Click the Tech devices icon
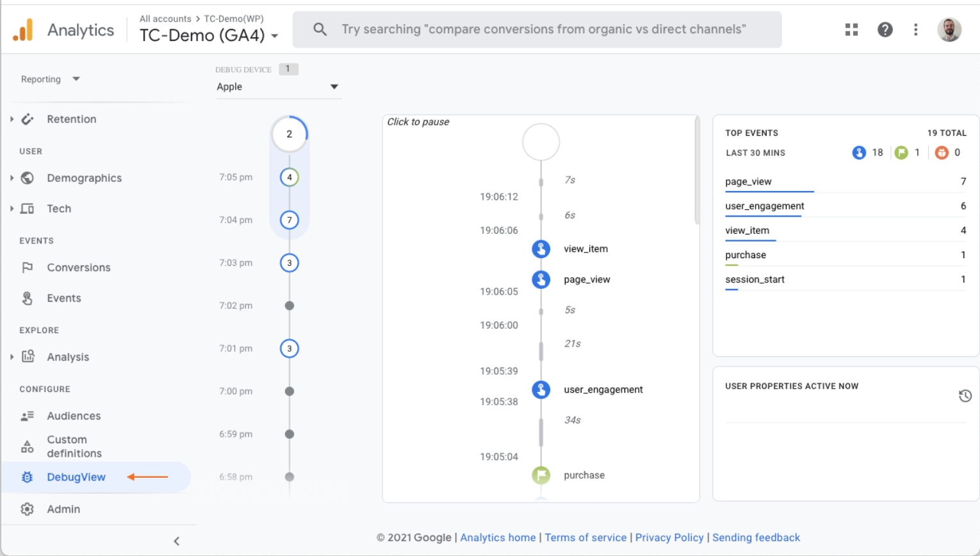The image size is (980, 556). click(28, 209)
